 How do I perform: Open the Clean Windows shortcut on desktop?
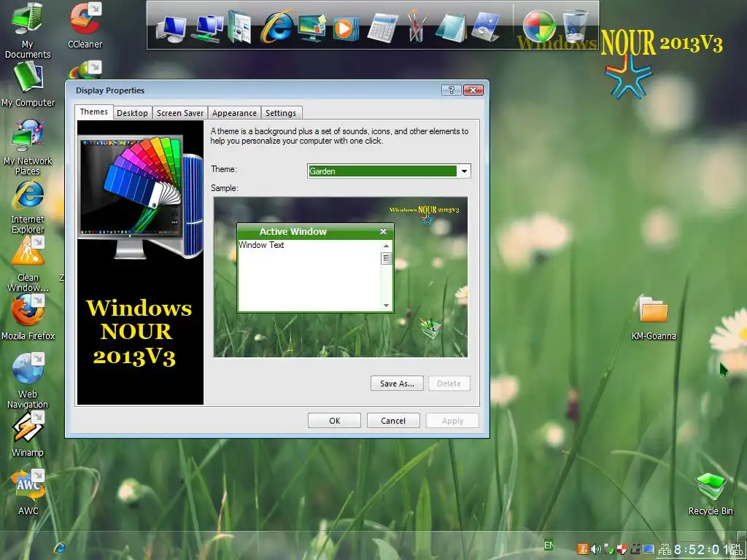(x=28, y=264)
